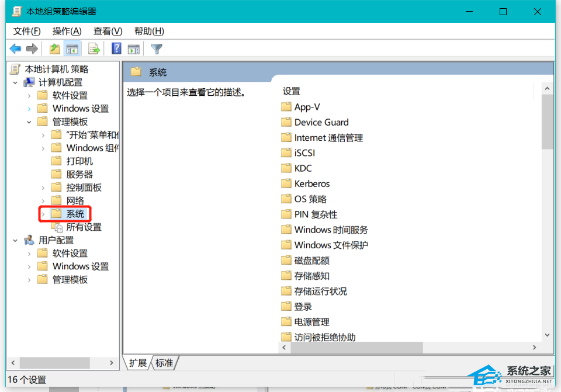
Task: Select the 电源管理 setting entry
Action: 312,321
